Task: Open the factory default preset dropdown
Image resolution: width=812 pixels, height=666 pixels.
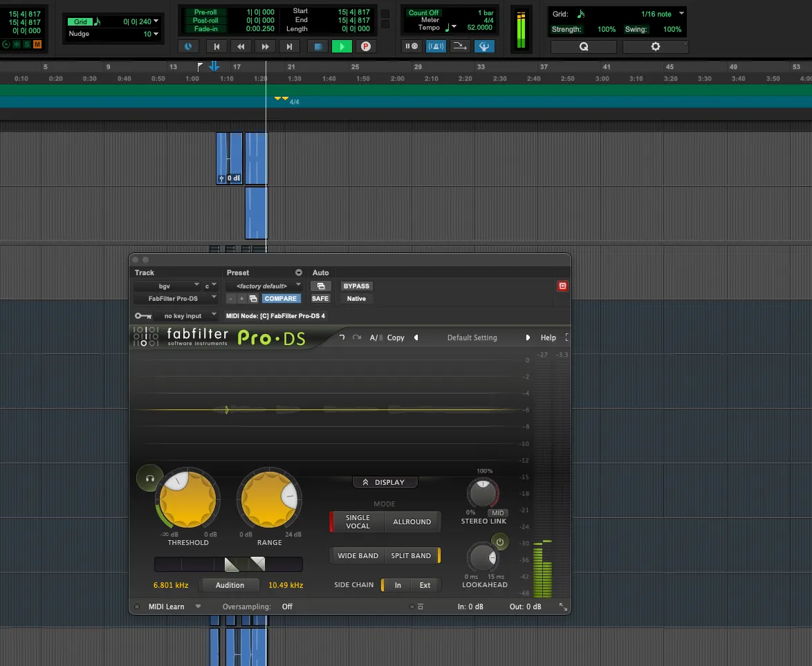Action: [x=265, y=286]
